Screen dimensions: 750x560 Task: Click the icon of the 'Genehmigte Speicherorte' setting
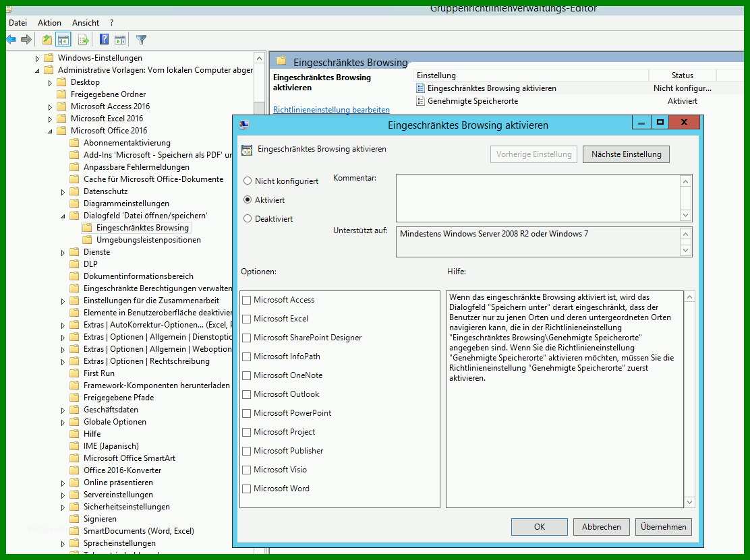point(420,101)
